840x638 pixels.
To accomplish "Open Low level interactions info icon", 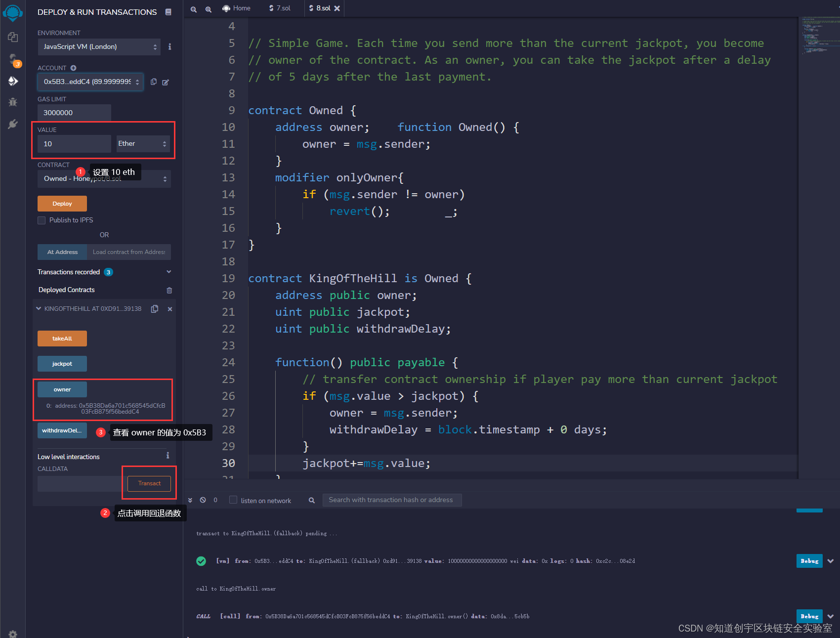I will (x=168, y=455).
